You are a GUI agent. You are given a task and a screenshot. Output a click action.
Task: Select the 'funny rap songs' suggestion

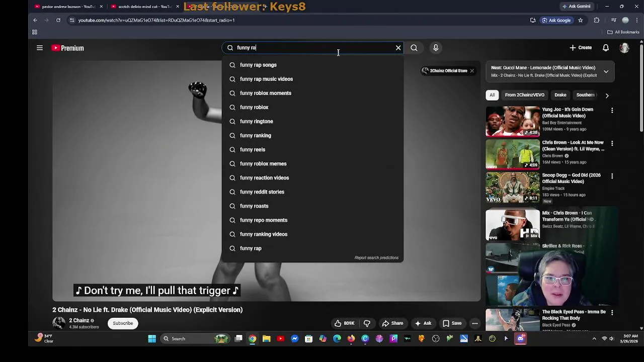click(312, 65)
